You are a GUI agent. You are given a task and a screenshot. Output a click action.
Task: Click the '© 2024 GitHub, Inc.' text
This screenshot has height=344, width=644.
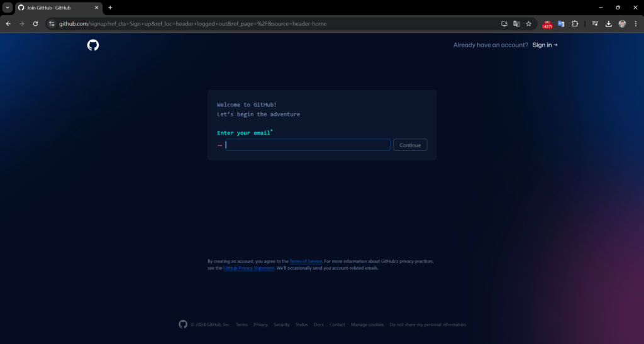click(x=210, y=325)
